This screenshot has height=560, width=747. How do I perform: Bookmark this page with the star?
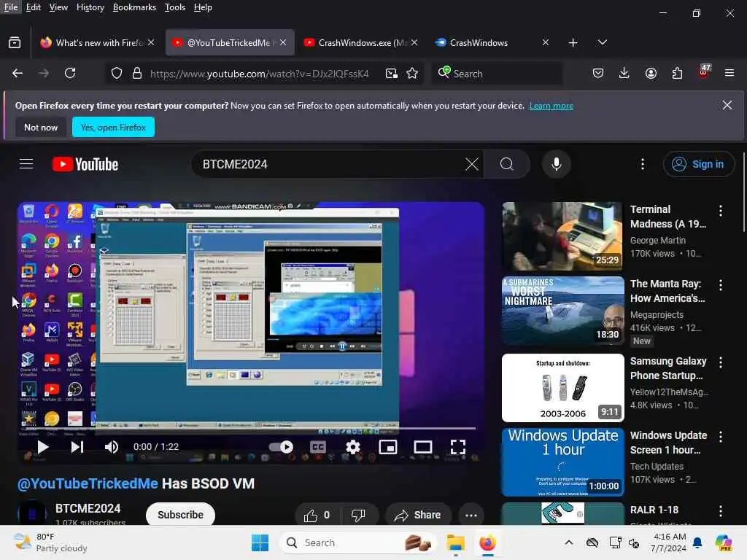pyautogui.click(x=412, y=74)
